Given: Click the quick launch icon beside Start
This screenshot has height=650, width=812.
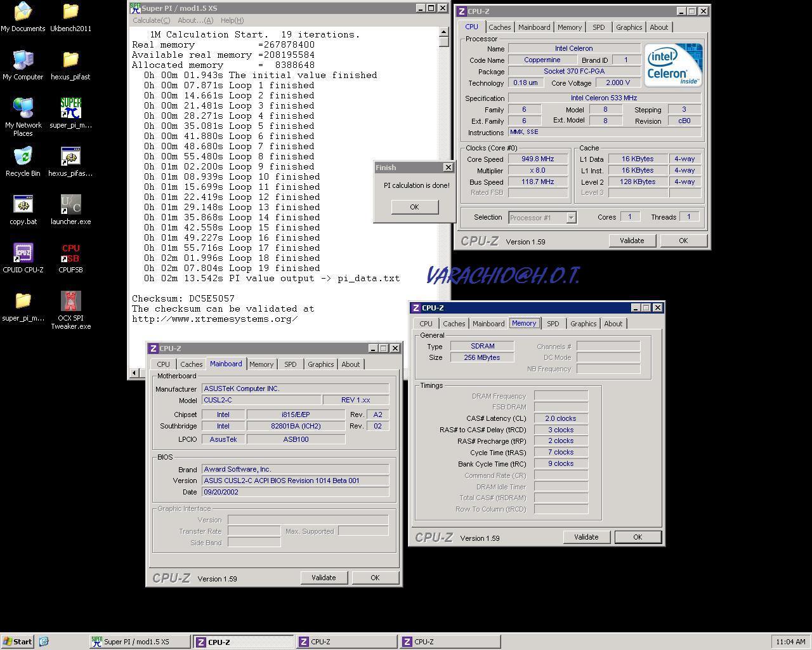Looking at the screenshot, I should 44,642.
